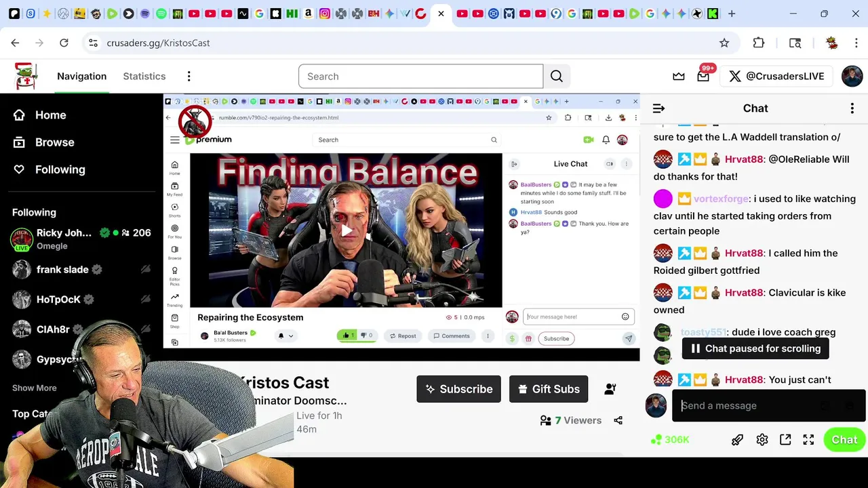
Task: Expand Show More in Following list
Action: click(35, 388)
